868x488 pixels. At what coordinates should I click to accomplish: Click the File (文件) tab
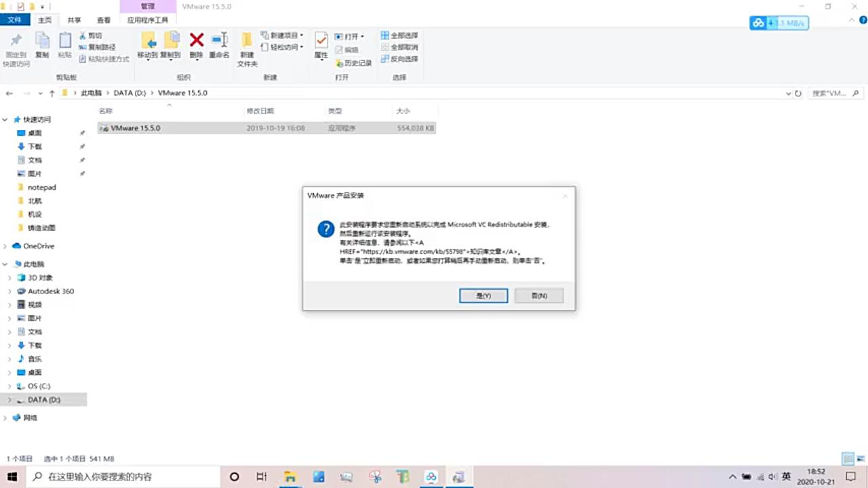[14, 20]
